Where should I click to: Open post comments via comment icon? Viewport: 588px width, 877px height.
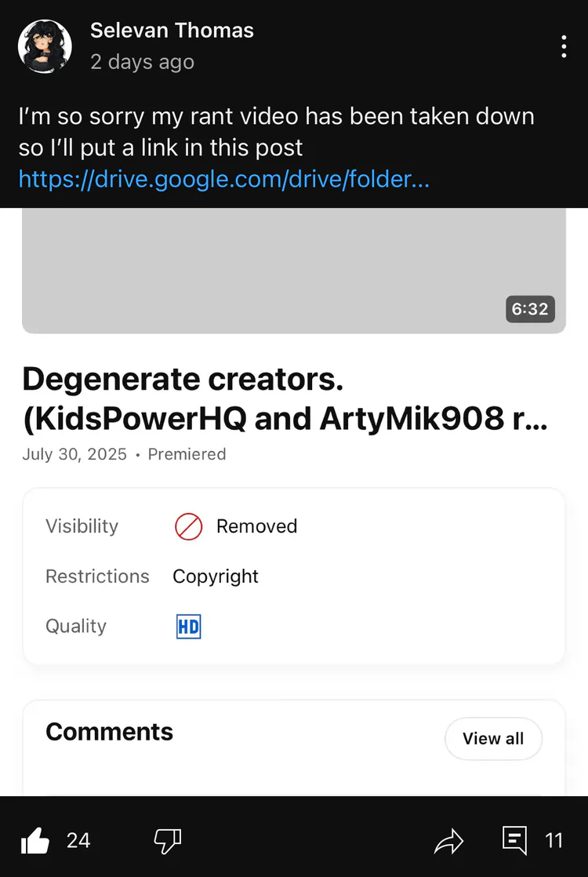(514, 841)
